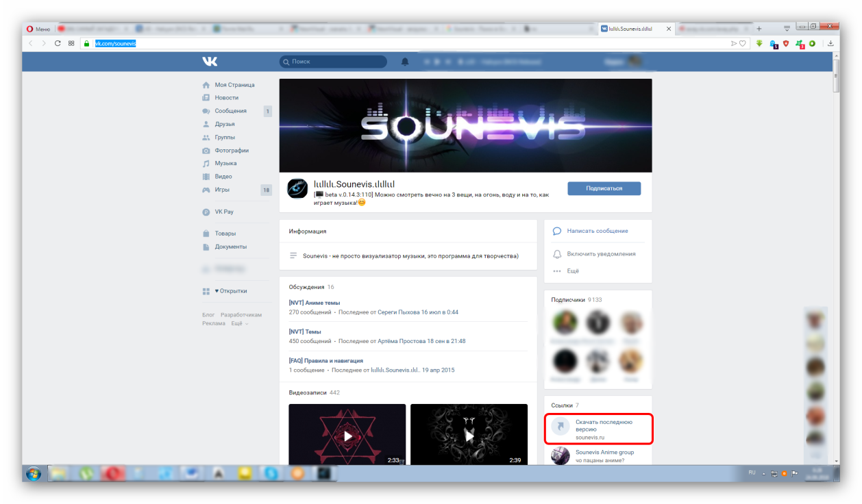Click Реклама footer link
The height and width of the screenshot is (504, 862).
(x=214, y=323)
